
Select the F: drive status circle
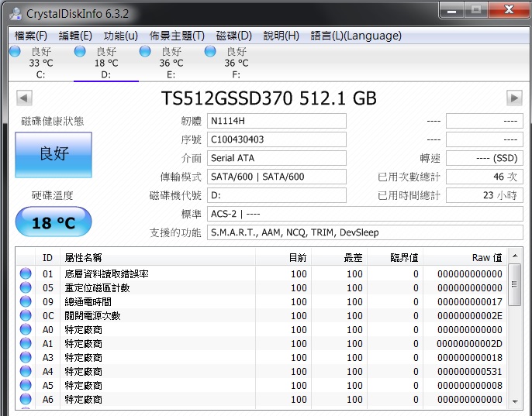point(210,52)
